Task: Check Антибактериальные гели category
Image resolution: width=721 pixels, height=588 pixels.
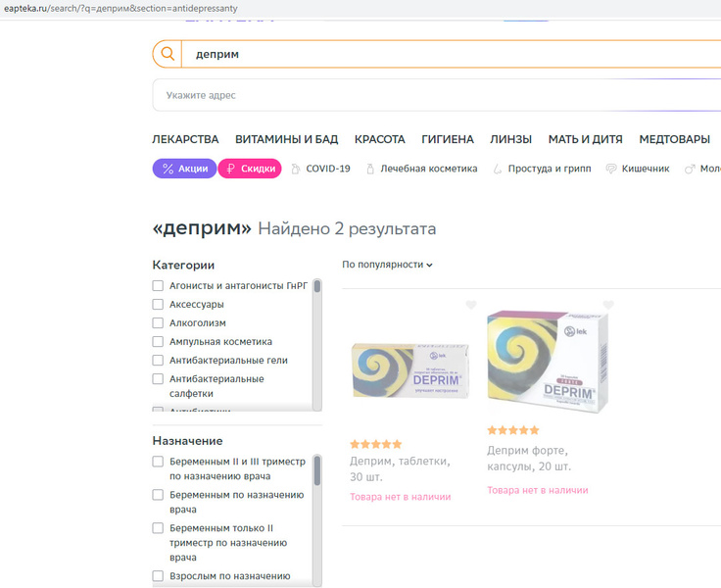Action: pos(158,361)
